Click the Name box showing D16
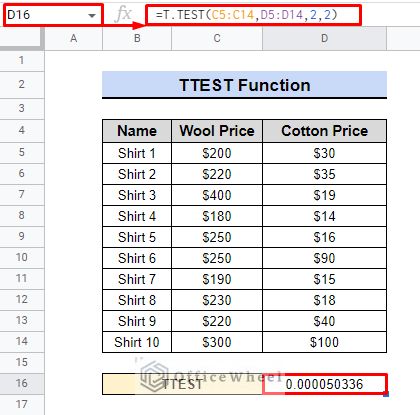 [53, 15]
